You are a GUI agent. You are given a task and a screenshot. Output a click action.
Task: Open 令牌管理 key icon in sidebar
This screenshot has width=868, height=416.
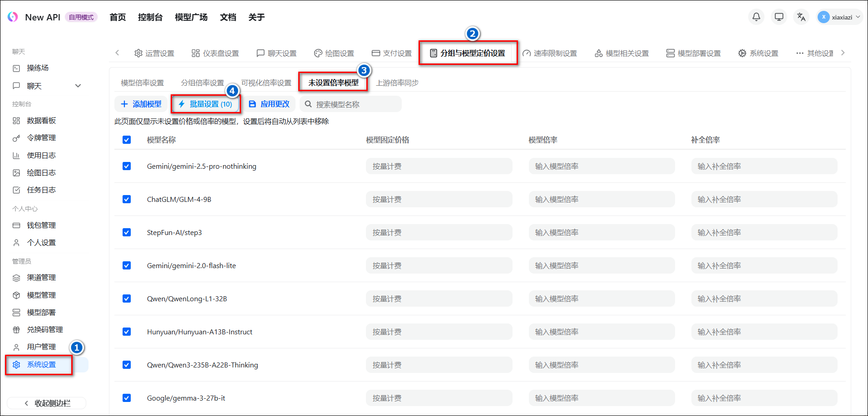tap(16, 138)
